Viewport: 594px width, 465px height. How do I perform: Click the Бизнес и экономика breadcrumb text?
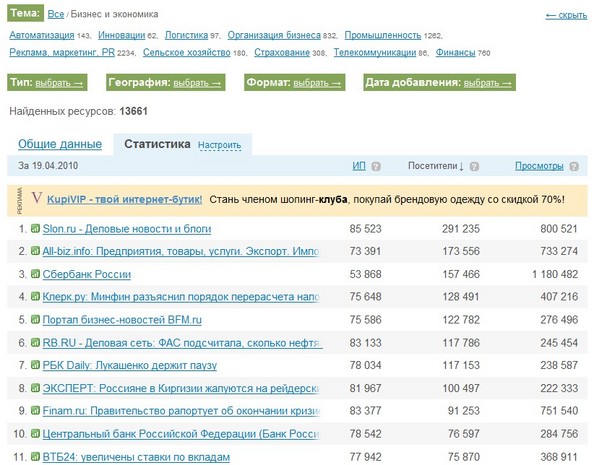114,14
